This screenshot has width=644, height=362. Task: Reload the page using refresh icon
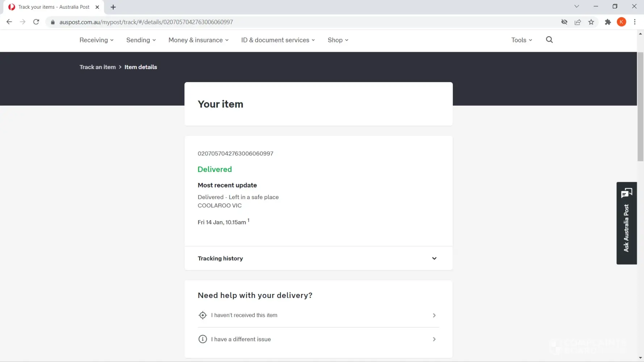[36, 22]
